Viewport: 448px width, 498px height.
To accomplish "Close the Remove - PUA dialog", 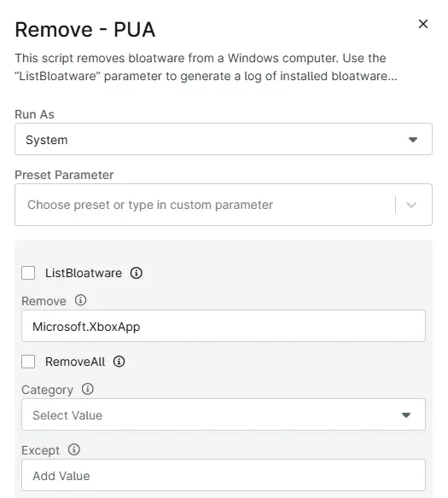I will (x=423, y=24).
